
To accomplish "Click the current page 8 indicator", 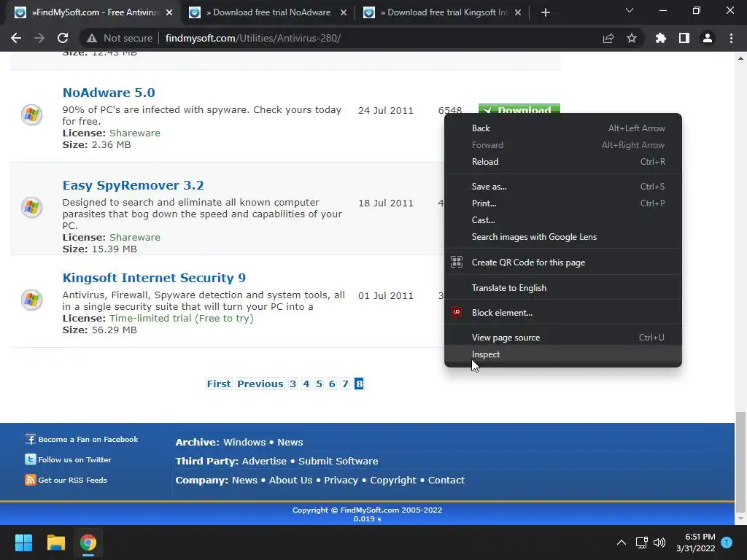I will point(359,384).
